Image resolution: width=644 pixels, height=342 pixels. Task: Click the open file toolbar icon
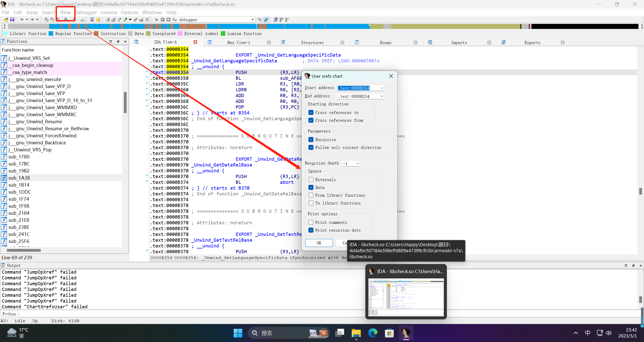[x=6, y=20]
